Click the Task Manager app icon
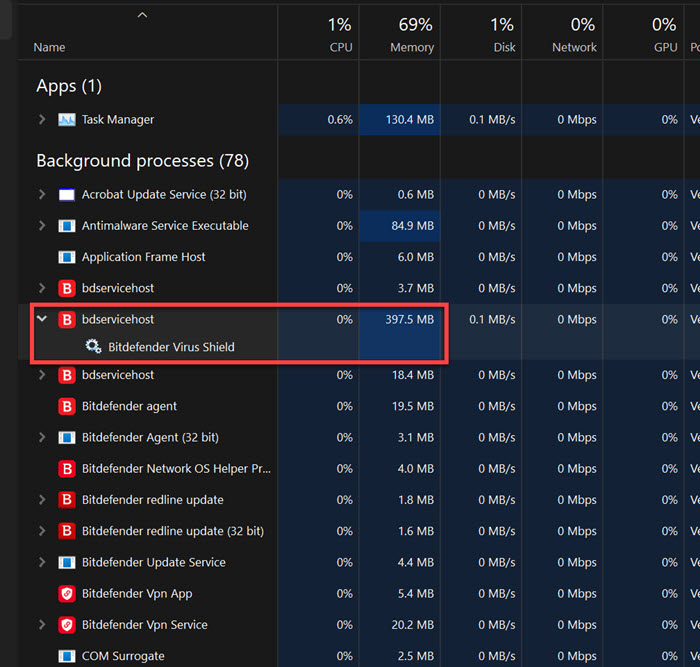The height and width of the screenshot is (667, 700). [67, 120]
